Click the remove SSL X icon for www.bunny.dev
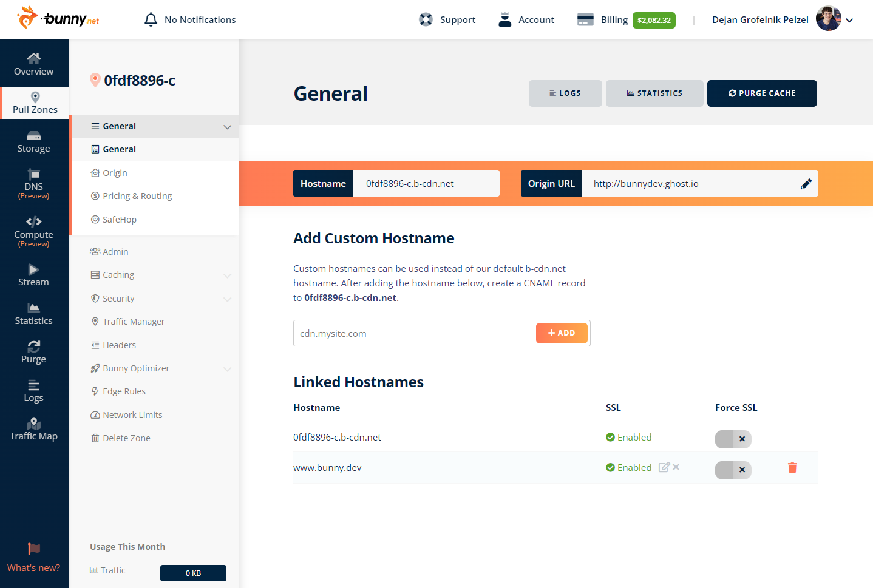This screenshot has width=873, height=588. pyautogui.click(x=676, y=467)
